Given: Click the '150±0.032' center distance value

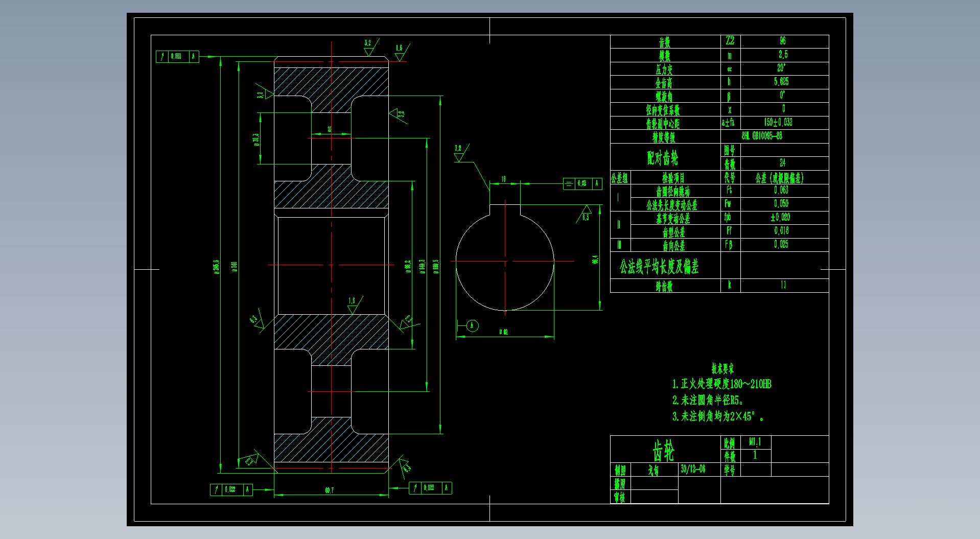Looking at the screenshot, I should [x=778, y=122].
